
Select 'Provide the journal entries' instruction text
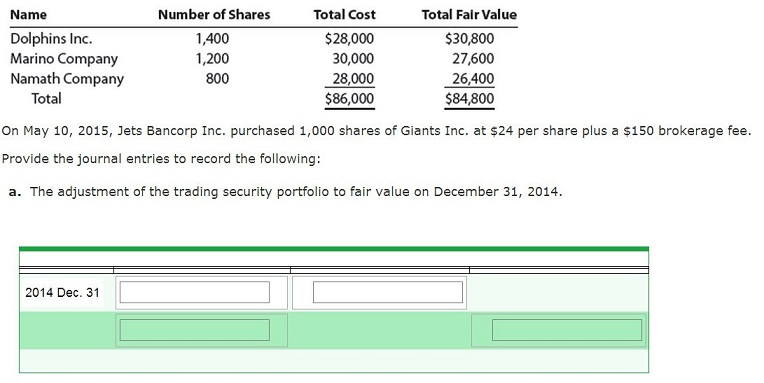point(161,159)
